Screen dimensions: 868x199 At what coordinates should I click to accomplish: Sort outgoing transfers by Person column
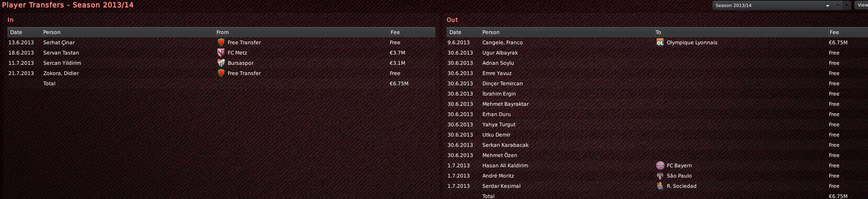pyautogui.click(x=567, y=32)
